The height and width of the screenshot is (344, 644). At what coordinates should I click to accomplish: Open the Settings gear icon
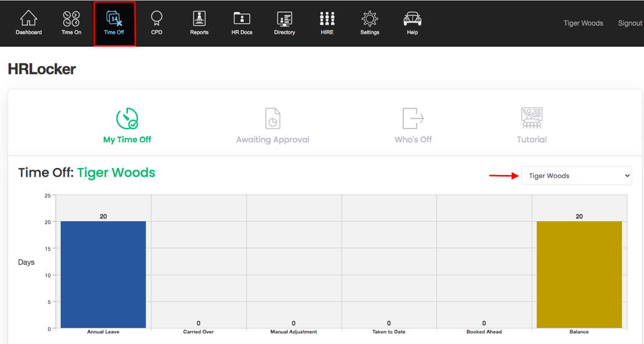[x=369, y=19]
